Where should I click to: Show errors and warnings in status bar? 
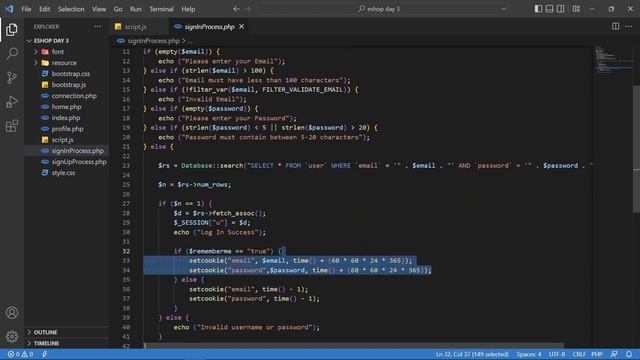tap(20, 354)
